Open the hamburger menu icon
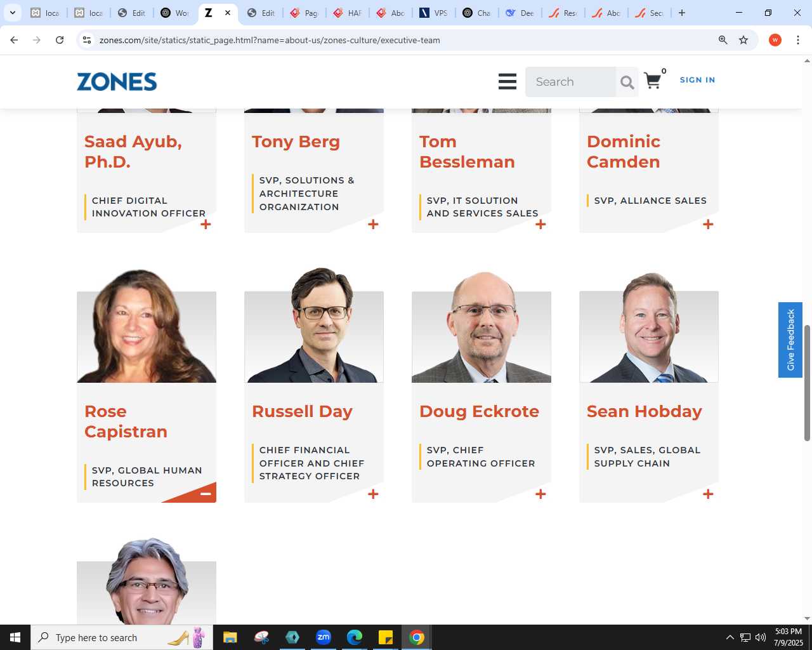812x650 pixels. point(507,81)
